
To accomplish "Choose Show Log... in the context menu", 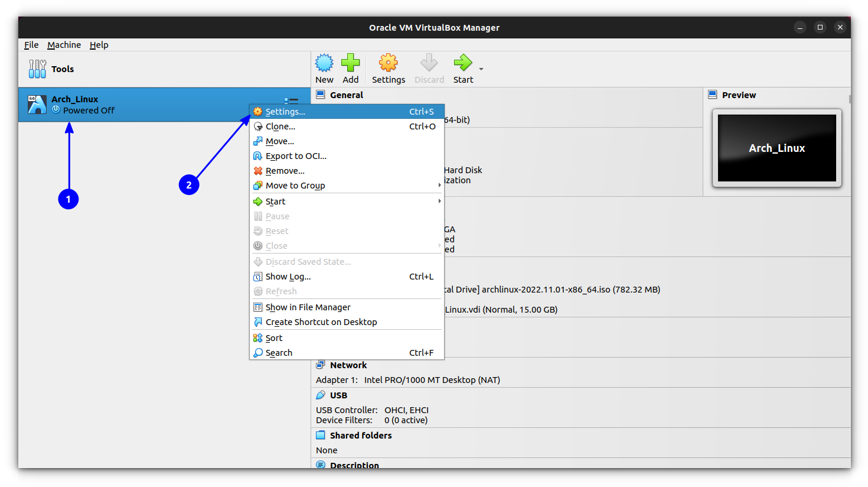I will click(x=347, y=277).
